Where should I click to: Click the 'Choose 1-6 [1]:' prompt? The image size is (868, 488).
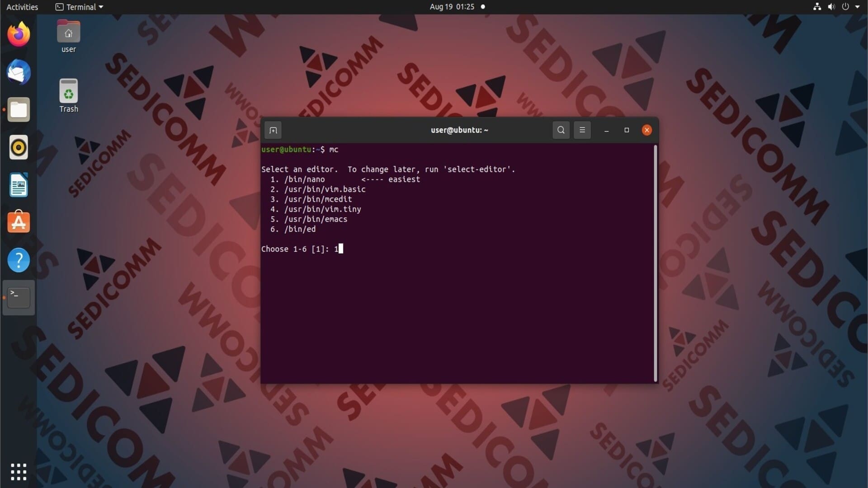(x=295, y=249)
